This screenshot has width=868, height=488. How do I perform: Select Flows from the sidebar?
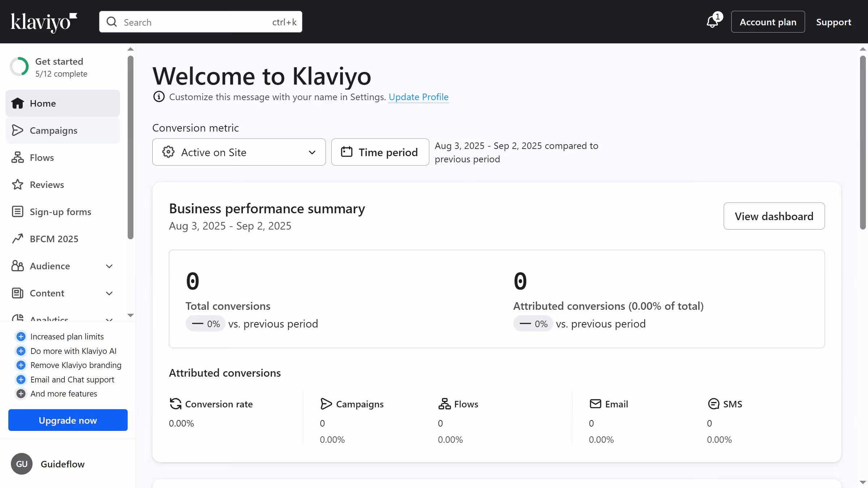(x=42, y=158)
